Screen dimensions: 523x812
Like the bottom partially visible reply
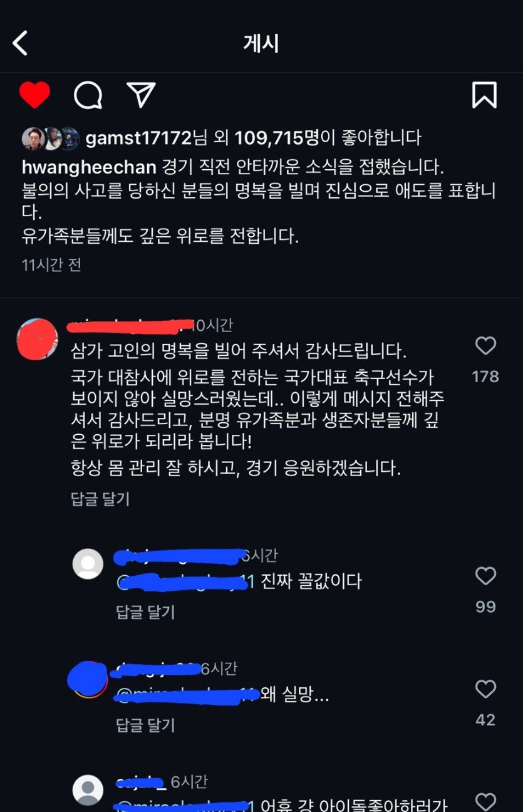(485, 801)
